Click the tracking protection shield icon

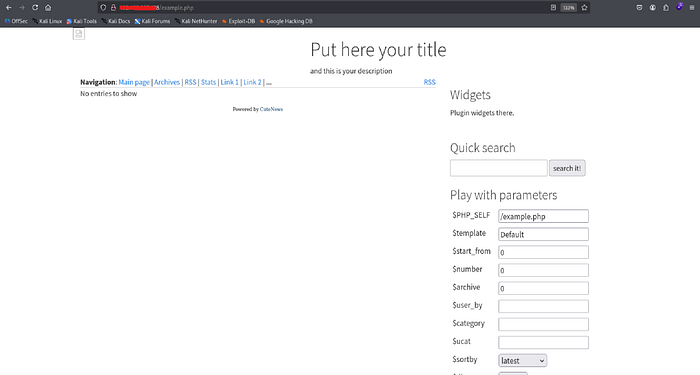pos(103,8)
